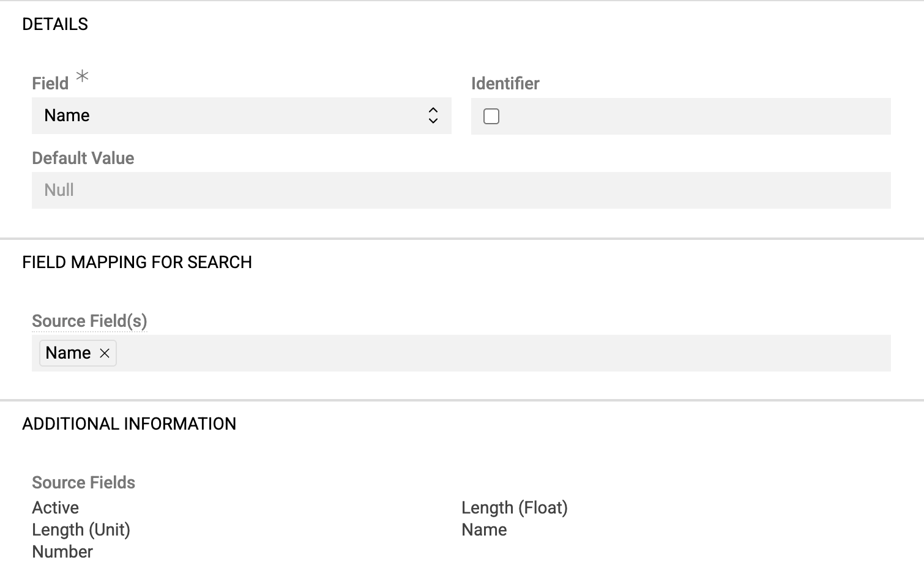Select 'Number' under Source Fields
924x579 pixels.
click(x=62, y=551)
